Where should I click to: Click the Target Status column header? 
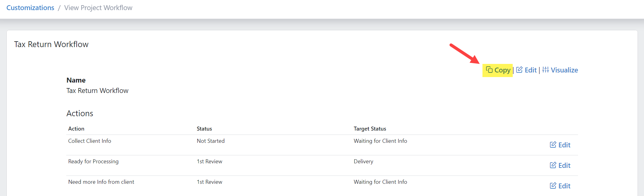point(370,128)
